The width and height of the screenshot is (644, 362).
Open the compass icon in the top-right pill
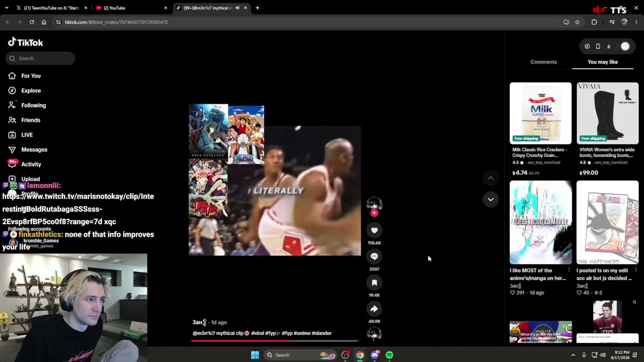pyautogui.click(x=587, y=46)
